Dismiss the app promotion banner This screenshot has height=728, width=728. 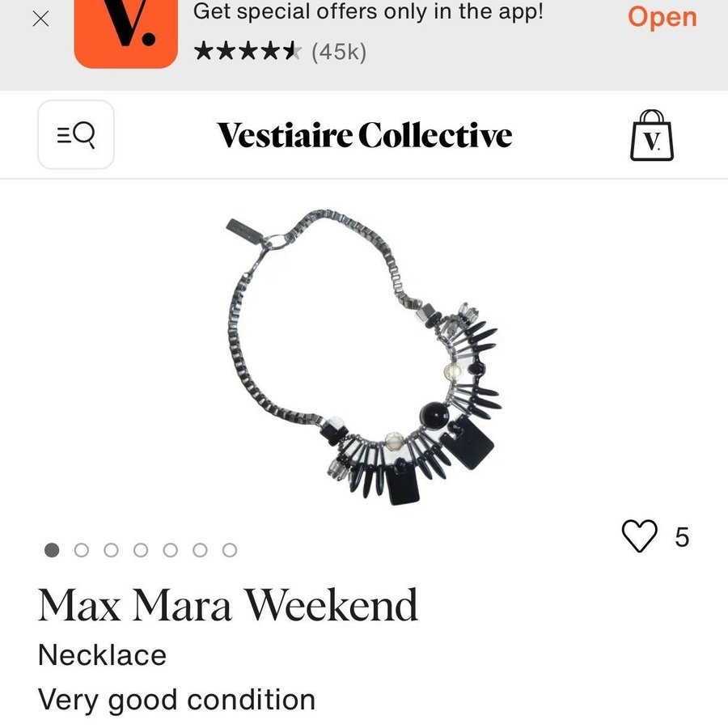pos(40,19)
